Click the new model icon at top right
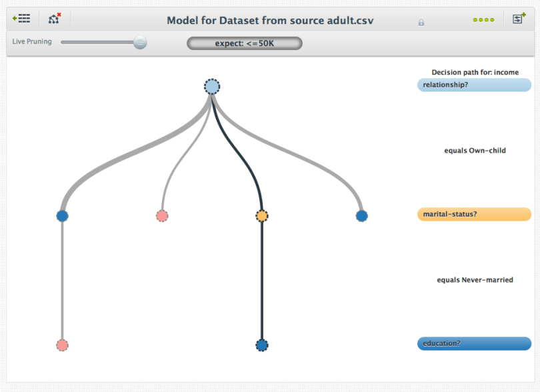This screenshot has width=540, height=392. [x=518, y=19]
